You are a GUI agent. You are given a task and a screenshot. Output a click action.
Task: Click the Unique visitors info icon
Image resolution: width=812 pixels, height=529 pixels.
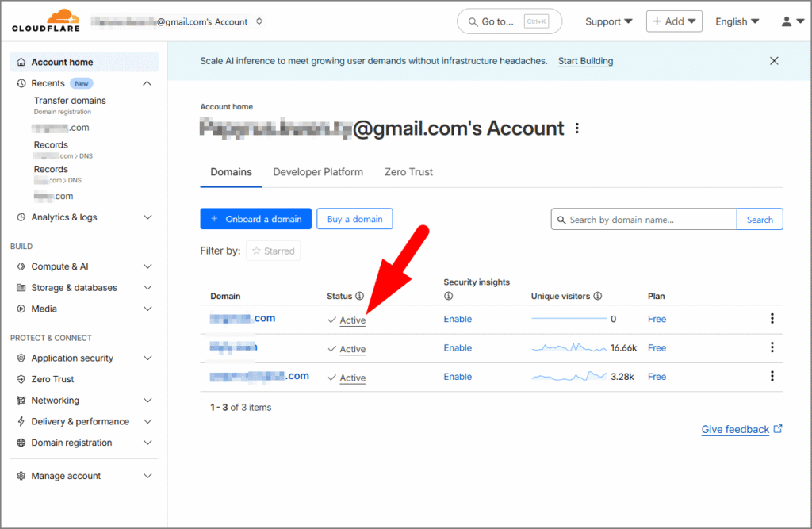[x=597, y=297]
